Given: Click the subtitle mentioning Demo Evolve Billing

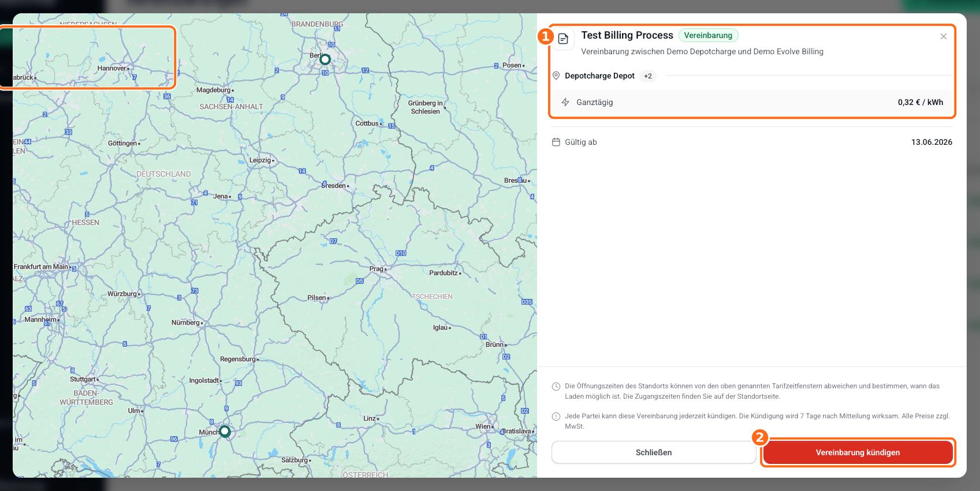Looking at the screenshot, I should point(702,51).
